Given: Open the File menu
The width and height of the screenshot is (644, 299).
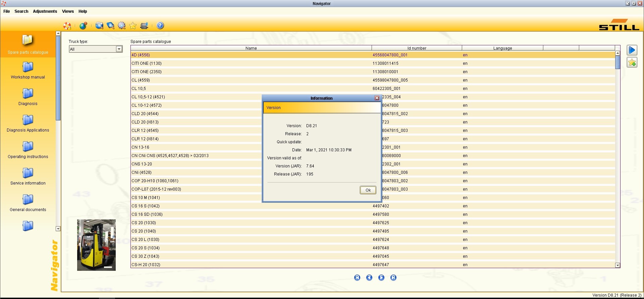Looking at the screenshot, I should pos(7,11).
